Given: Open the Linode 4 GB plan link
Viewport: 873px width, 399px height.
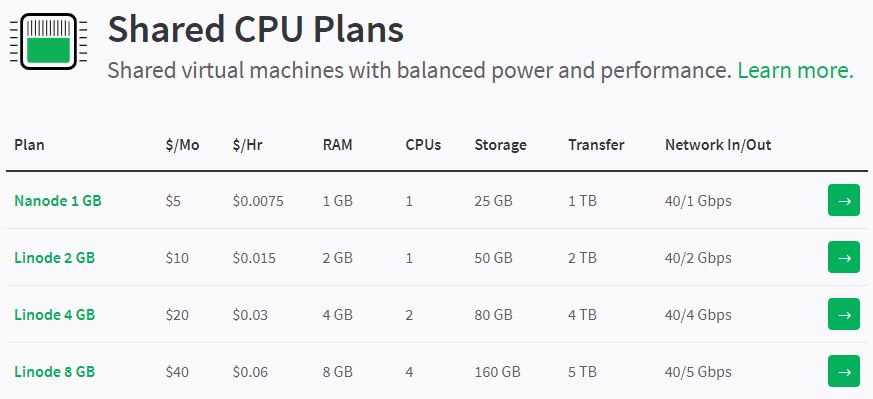Looking at the screenshot, I should click(x=55, y=314).
